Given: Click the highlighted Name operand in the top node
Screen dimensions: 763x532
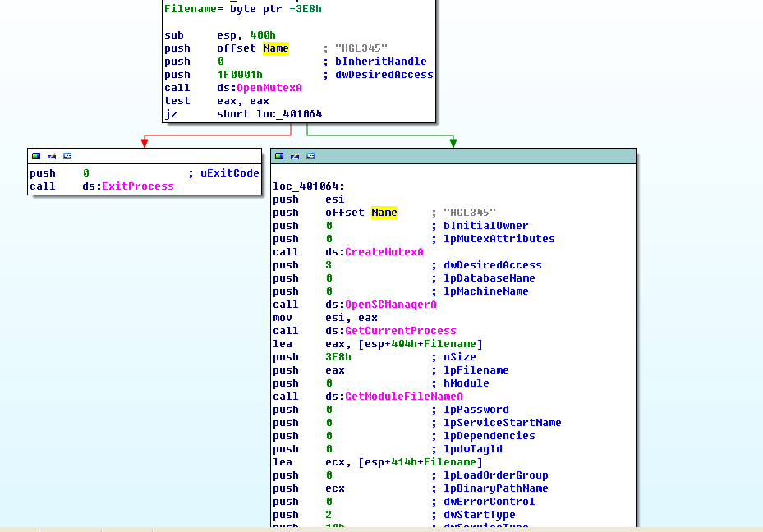Looking at the screenshot, I should tap(275, 48).
